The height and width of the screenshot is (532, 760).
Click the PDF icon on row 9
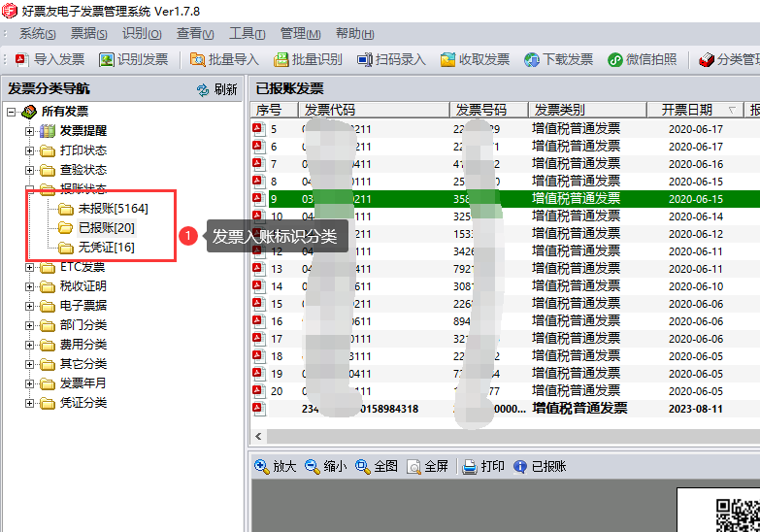pos(259,199)
